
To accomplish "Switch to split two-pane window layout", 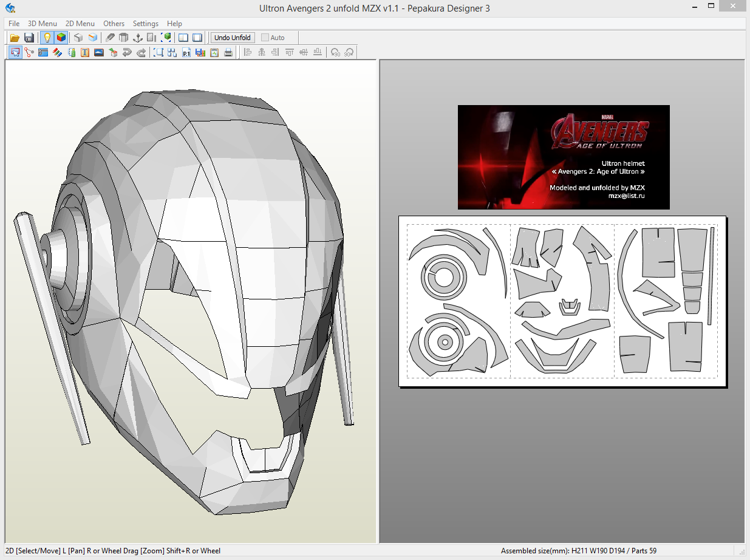I will 183,38.
